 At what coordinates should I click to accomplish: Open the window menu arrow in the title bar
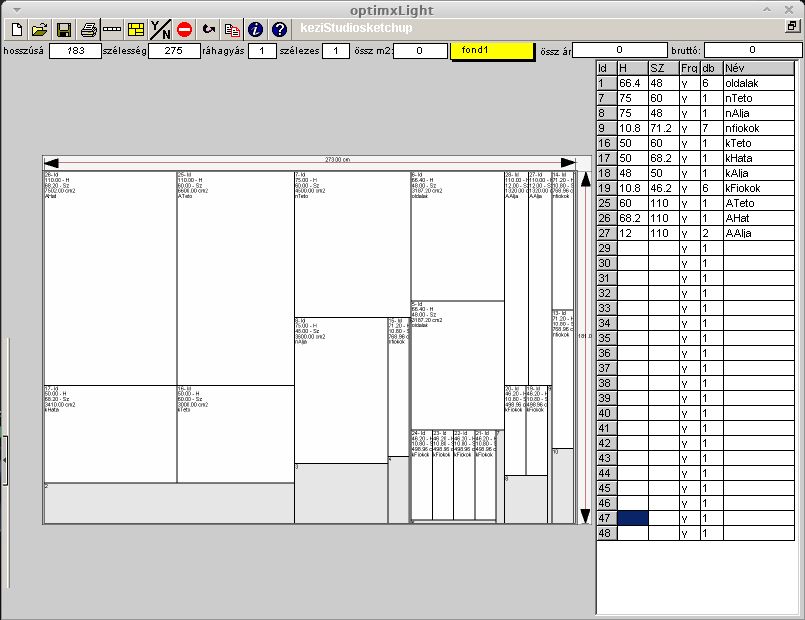[16, 9]
